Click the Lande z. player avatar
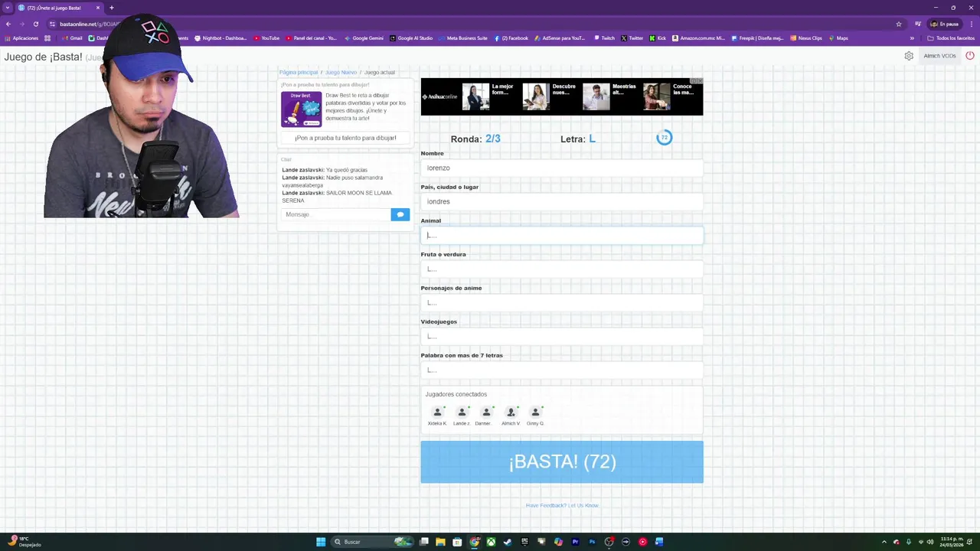The image size is (980, 551). pyautogui.click(x=462, y=412)
